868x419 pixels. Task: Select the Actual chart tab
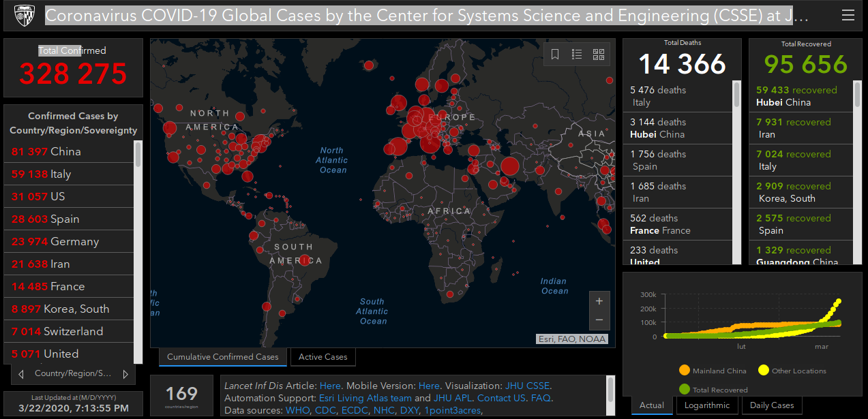coord(652,405)
